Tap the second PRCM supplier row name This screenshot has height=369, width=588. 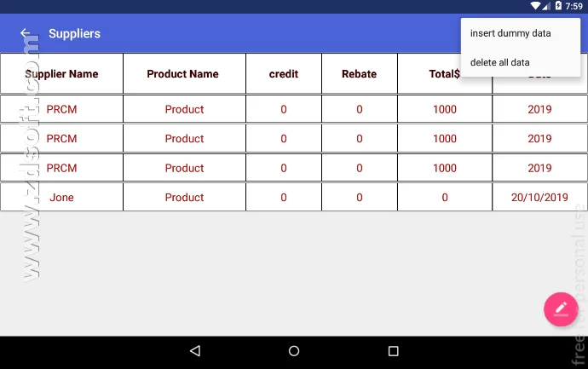pyautogui.click(x=61, y=138)
